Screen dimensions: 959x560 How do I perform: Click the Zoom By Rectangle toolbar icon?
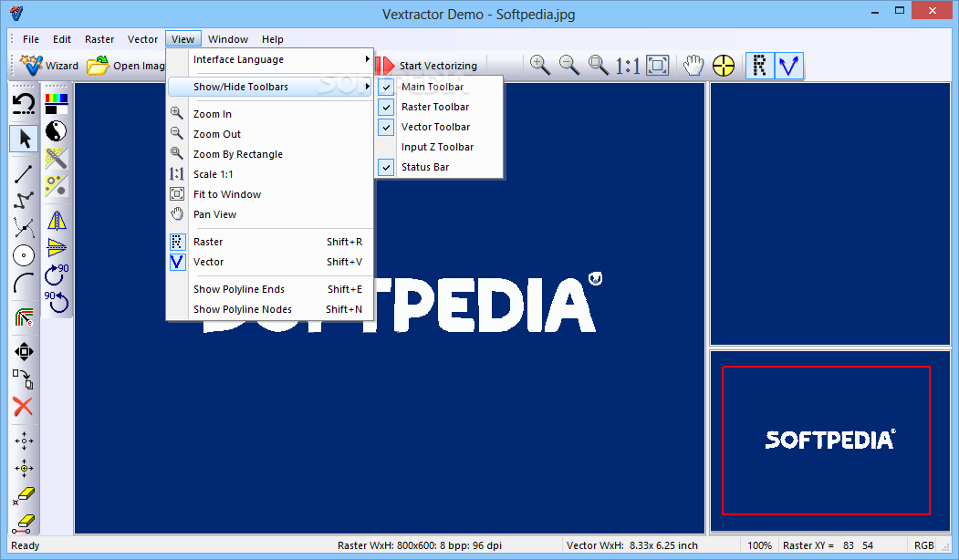tap(599, 66)
